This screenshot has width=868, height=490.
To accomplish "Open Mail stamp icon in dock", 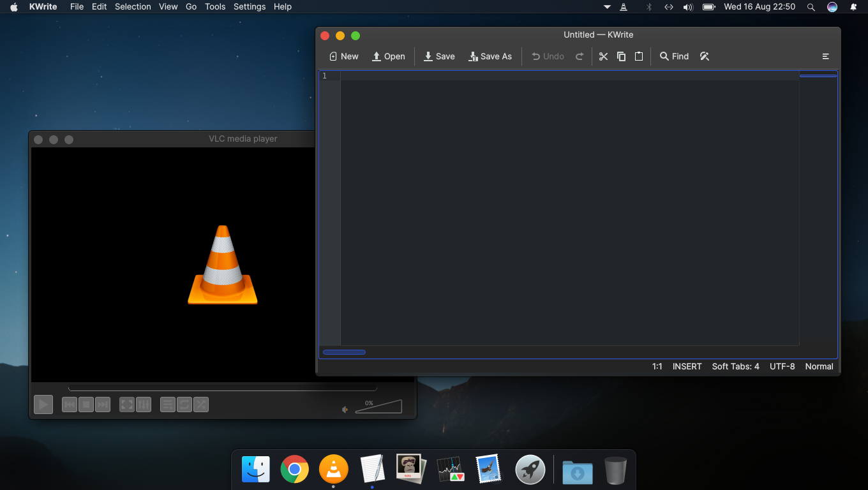I will tap(490, 470).
